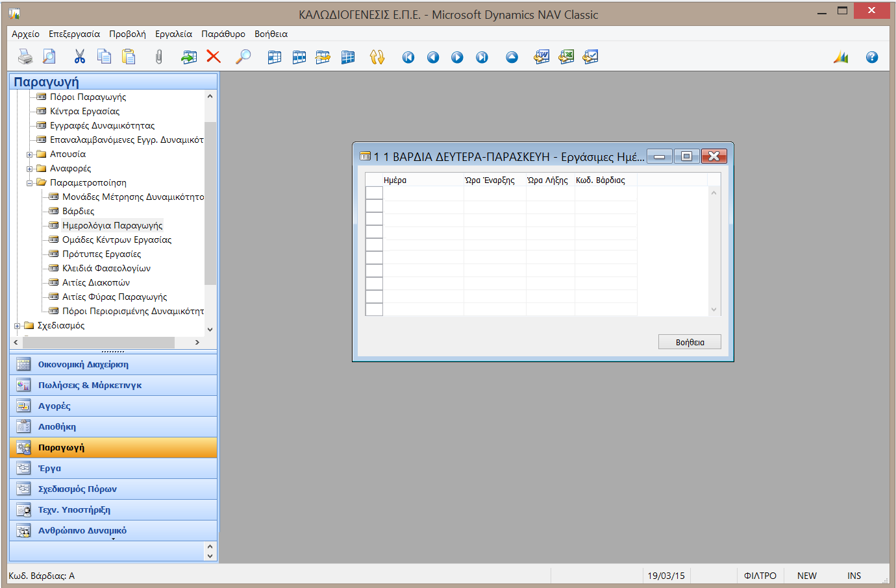Image resolution: width=896 pixels, height=588 pixels.
Task: Open the Αρχείο menu
Action: (x=25, y=34)
